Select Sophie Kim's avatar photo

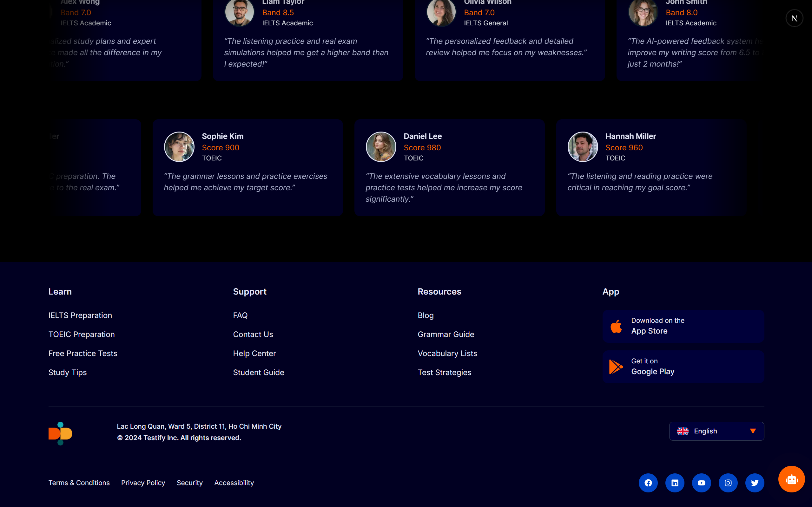179,147
